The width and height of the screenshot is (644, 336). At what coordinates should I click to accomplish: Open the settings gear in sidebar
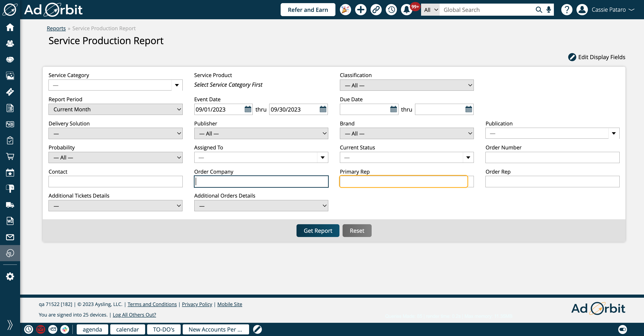pyautogui.click(x=10, y=276)
